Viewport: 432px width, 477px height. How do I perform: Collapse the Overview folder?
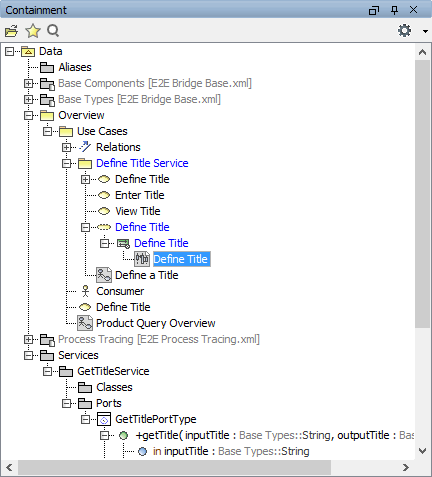29,115
